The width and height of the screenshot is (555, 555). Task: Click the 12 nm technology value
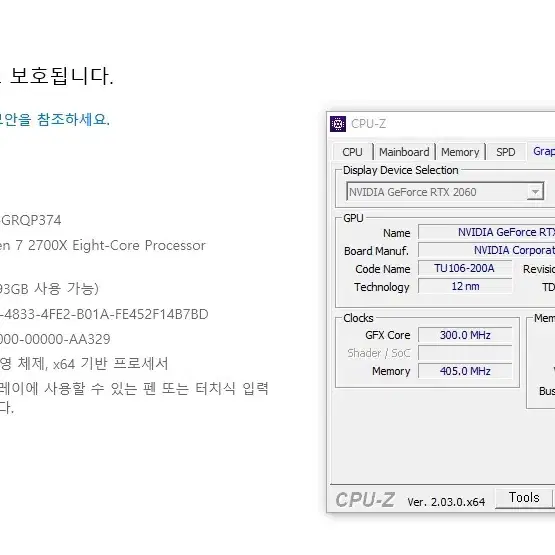pyautogui.click(x=465, y=286)
